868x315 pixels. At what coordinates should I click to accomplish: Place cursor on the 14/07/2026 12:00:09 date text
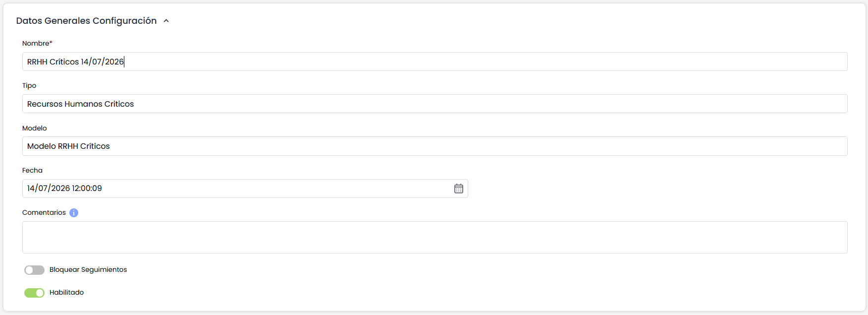coord(64,189)
